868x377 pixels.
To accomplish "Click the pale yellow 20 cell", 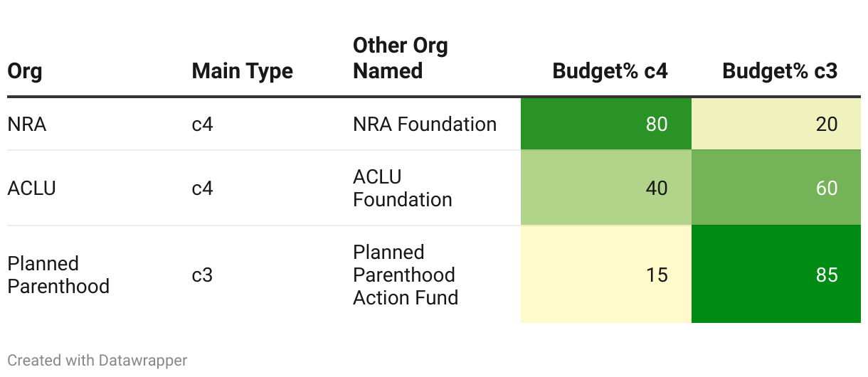I will 776,124.
